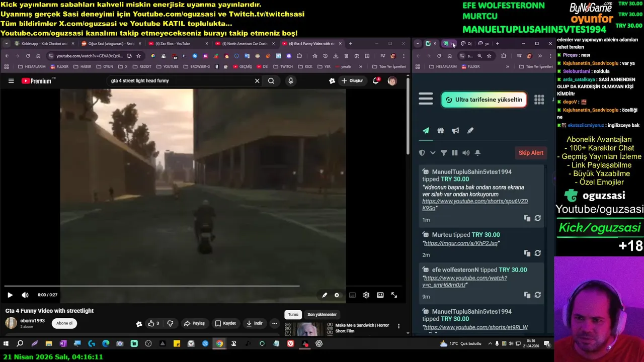Viewport: 644px width, 362px height.
Task: Select the Tümü filter chip
Action: pyautogui.click(x=293, y=314)
